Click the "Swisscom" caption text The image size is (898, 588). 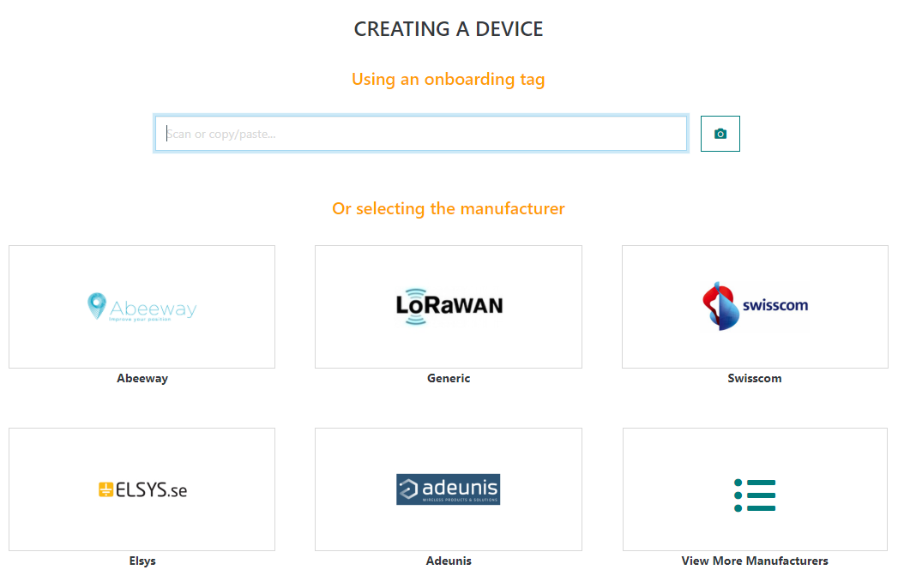(x=755, y=378)
